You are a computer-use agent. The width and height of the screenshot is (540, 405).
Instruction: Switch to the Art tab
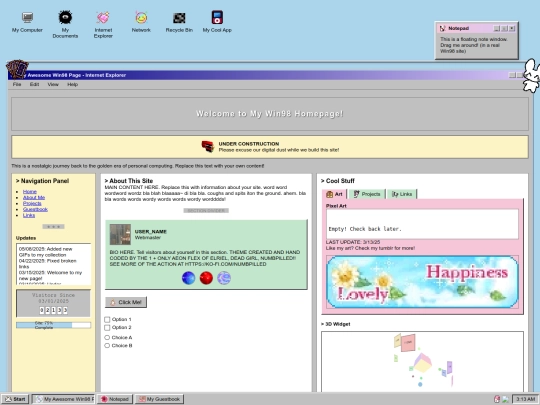[334, 194]
